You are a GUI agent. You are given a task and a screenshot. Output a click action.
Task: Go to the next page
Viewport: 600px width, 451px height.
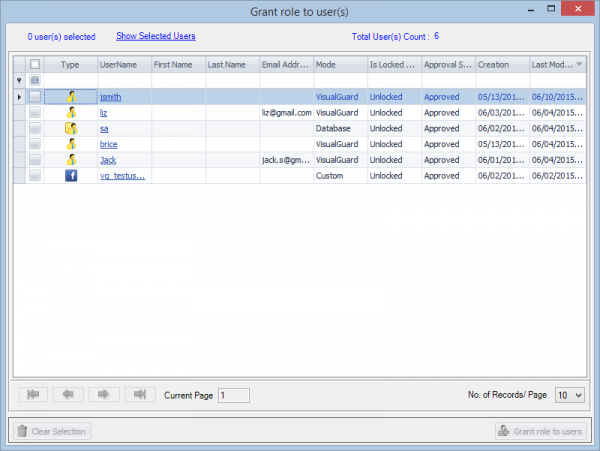104,394
